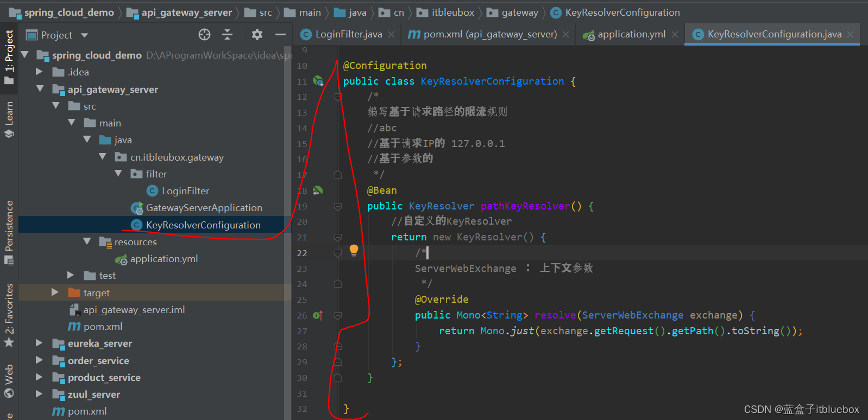Expand the order_service module
The width and height of the screenshot is (868, 420).
[39, 360]
